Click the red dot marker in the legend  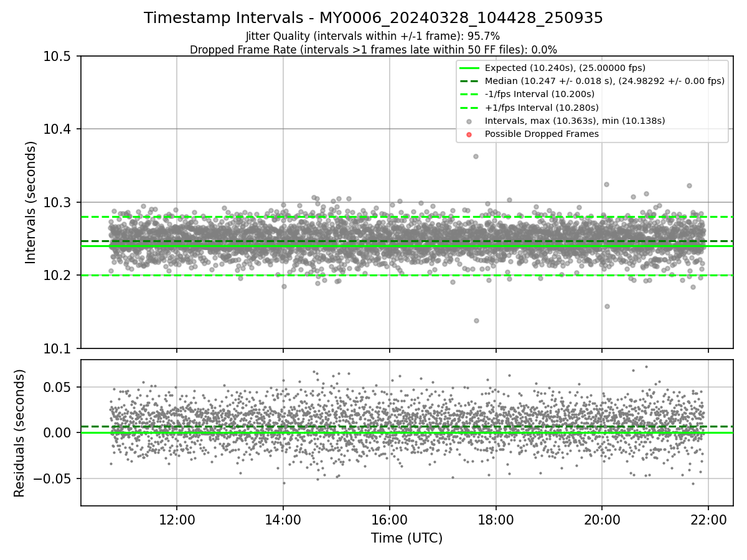469,134
